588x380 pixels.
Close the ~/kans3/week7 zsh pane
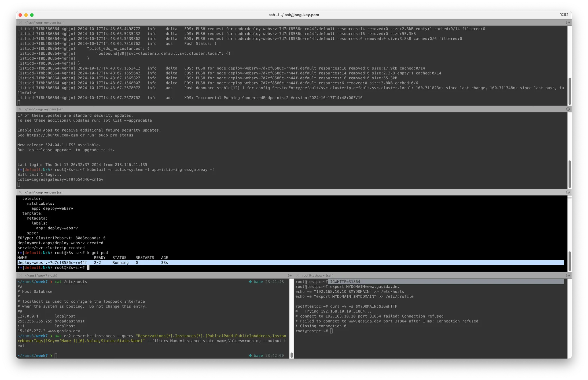(x=20, y=275)
